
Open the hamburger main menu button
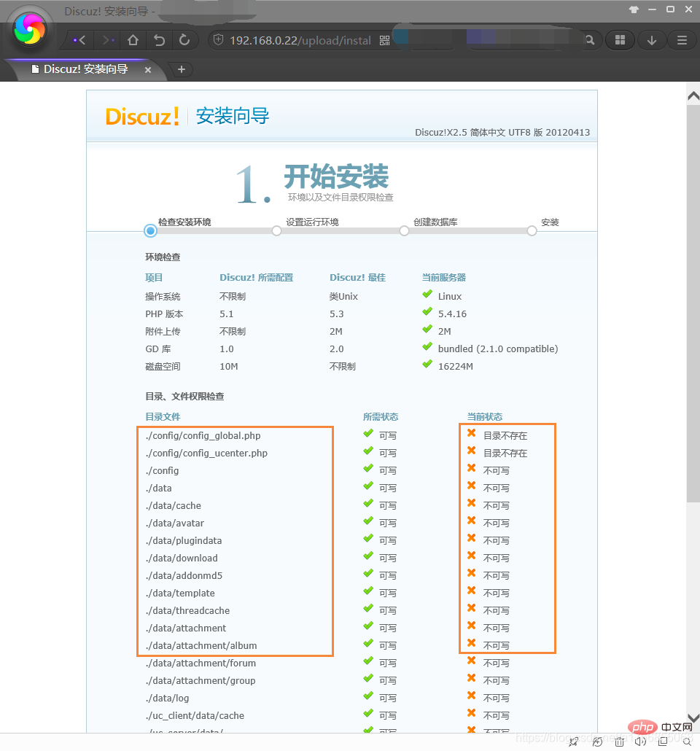click(682, 40)
